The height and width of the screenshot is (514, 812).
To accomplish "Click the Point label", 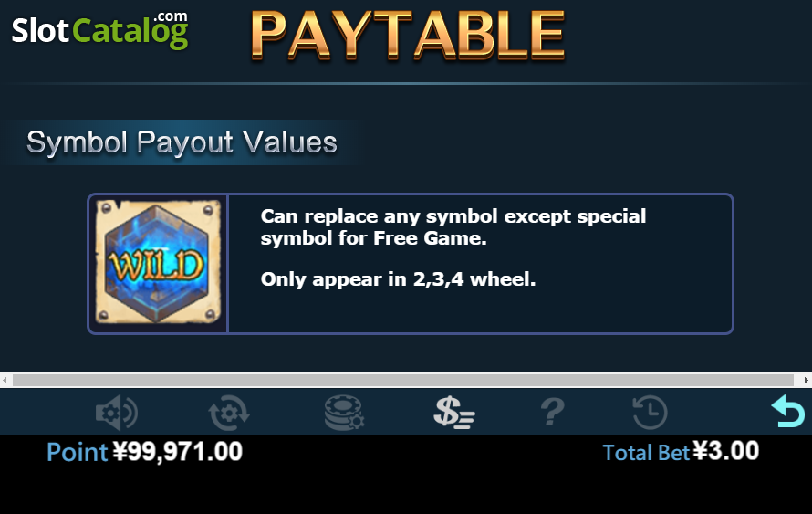I will coord(78,452).
